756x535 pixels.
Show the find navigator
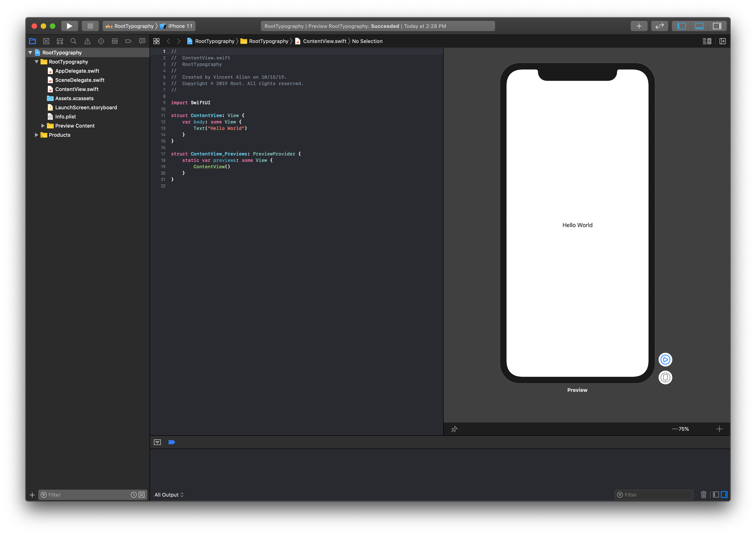(x=73, y=41)
